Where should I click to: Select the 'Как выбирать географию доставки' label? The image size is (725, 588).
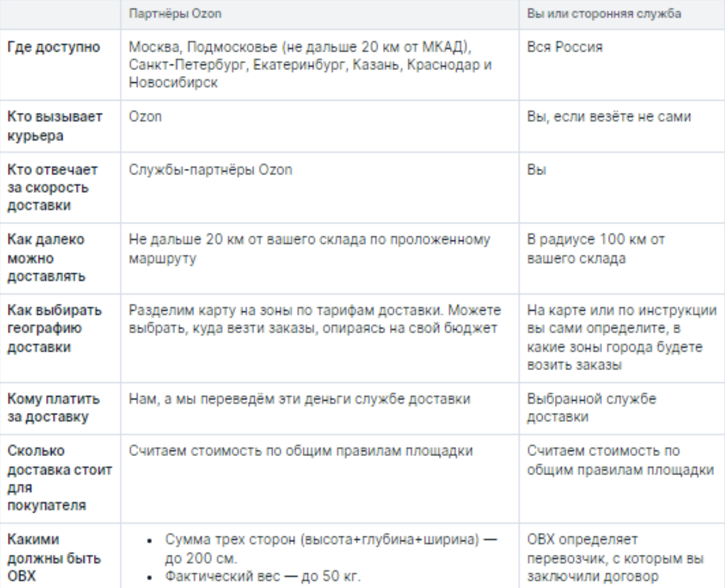[x=54, y=328]
